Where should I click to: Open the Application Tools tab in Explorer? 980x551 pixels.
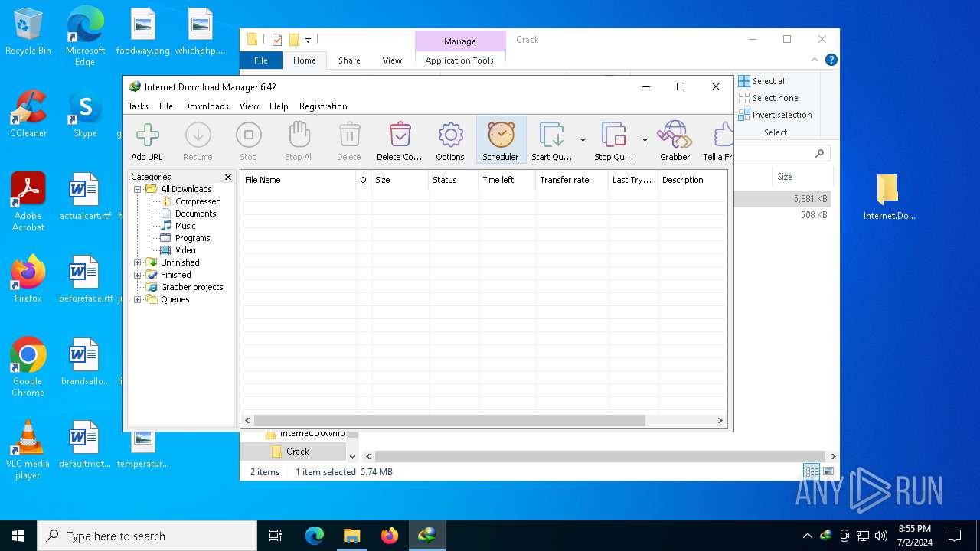coord(459,60)
